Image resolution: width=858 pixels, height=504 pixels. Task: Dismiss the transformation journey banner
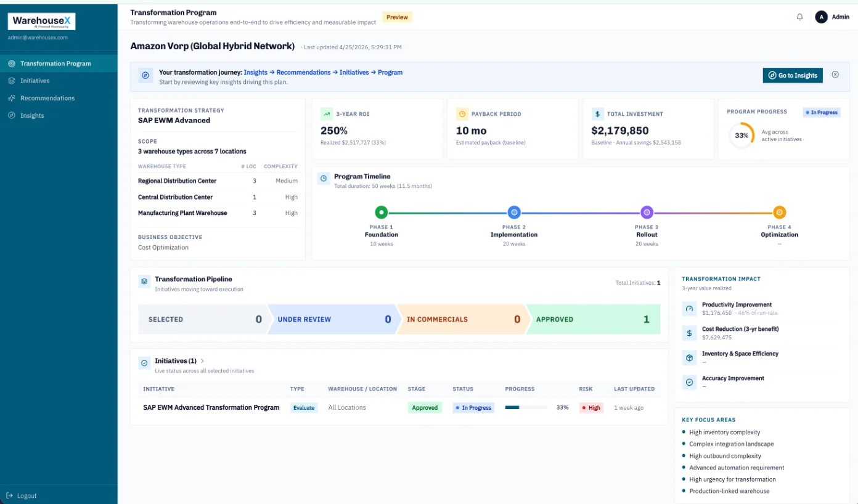(x=835, y=75)
